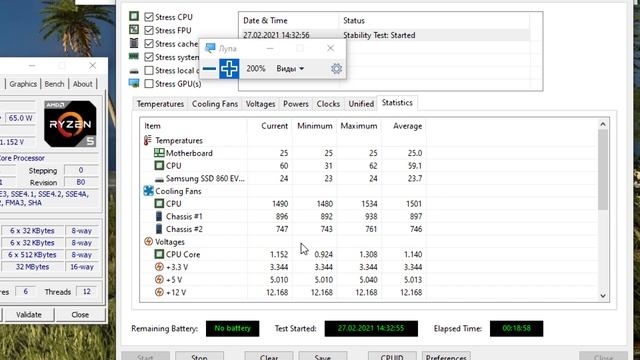
Task: Open Magnifier settings gear
Action: tap(336, 69)
